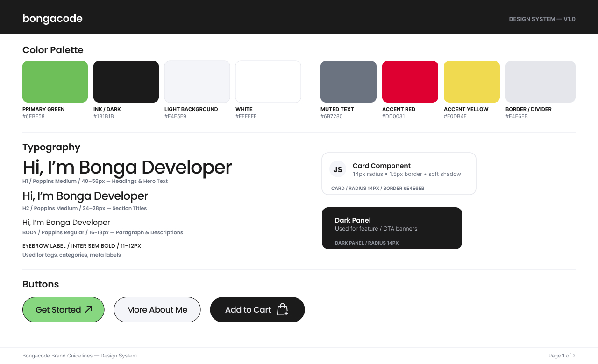
Task: Click the hex code #6EBE58
Action: [34, 116]
